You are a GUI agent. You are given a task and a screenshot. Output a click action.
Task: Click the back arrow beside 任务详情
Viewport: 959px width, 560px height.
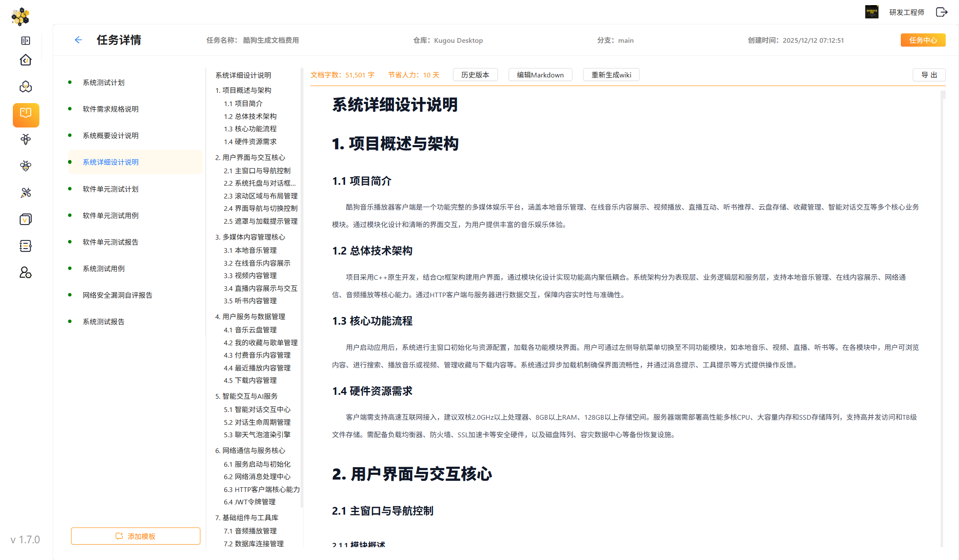click(78, 40)
